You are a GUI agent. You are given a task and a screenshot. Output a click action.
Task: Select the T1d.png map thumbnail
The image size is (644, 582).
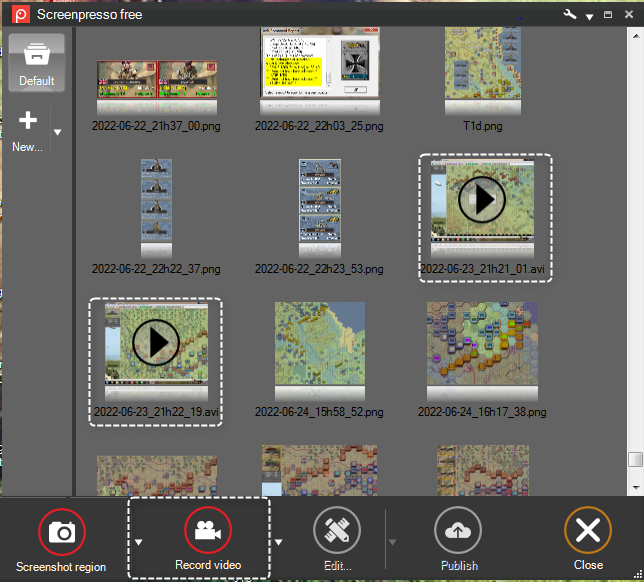tap(483, 63)
